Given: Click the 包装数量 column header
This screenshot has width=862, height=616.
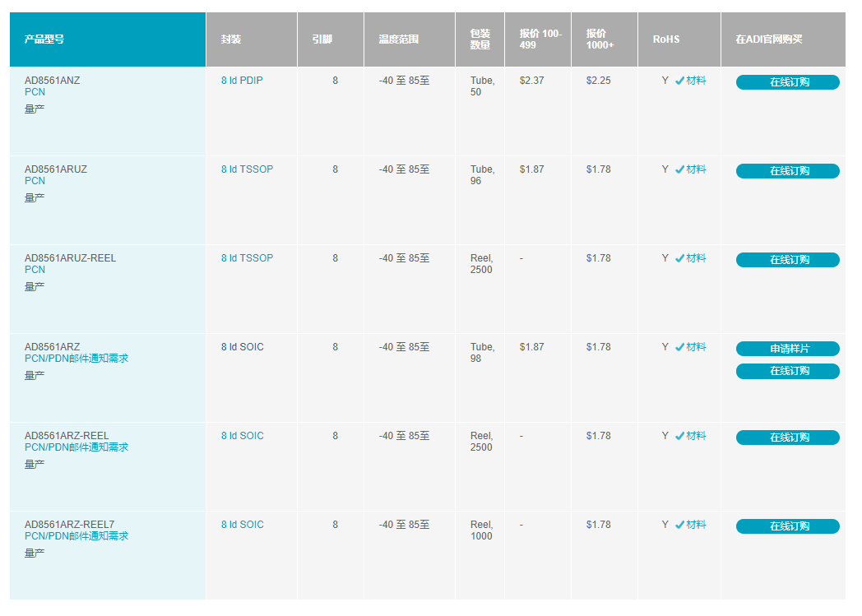Looking at the screenshot, I should 480,39.
